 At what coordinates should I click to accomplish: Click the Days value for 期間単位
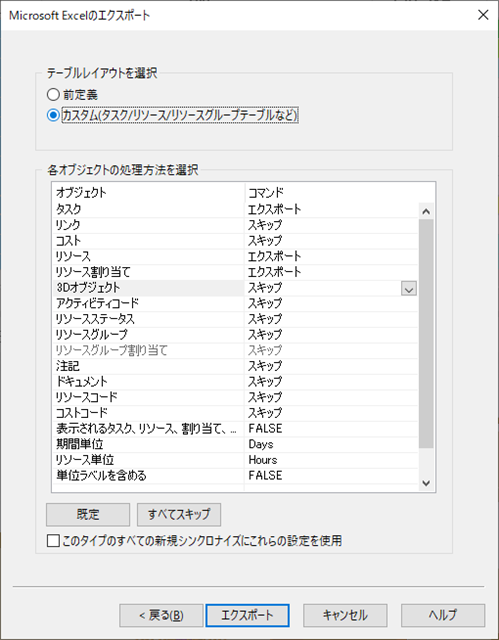[x=261, y=444]
